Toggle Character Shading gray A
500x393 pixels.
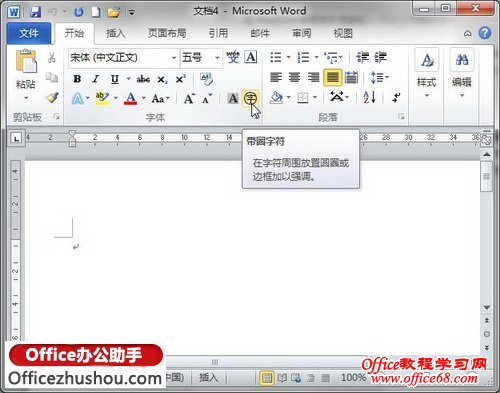(233, 98)
